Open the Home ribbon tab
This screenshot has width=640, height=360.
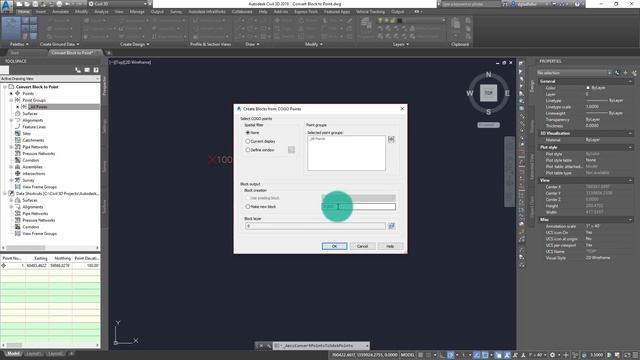click(24, 12)
